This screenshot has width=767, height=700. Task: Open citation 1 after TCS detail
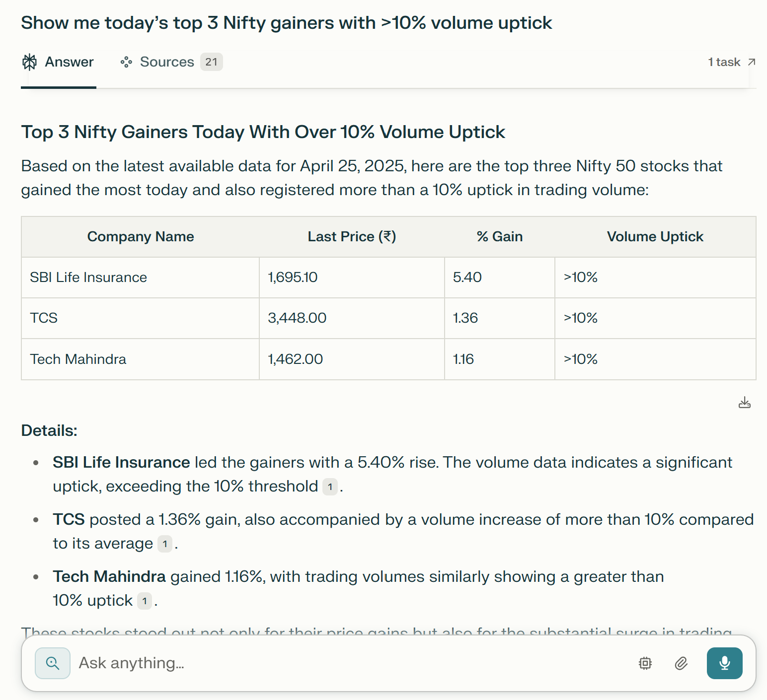tap(165, 544)
